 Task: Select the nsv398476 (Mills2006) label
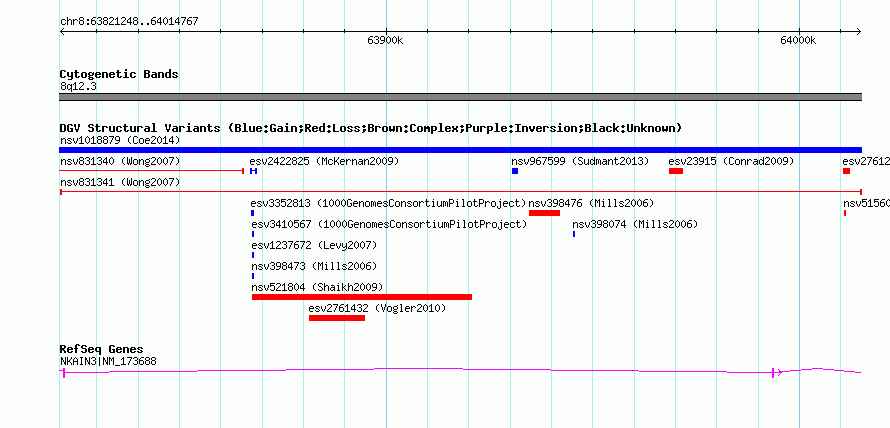[x=591, y=203]
